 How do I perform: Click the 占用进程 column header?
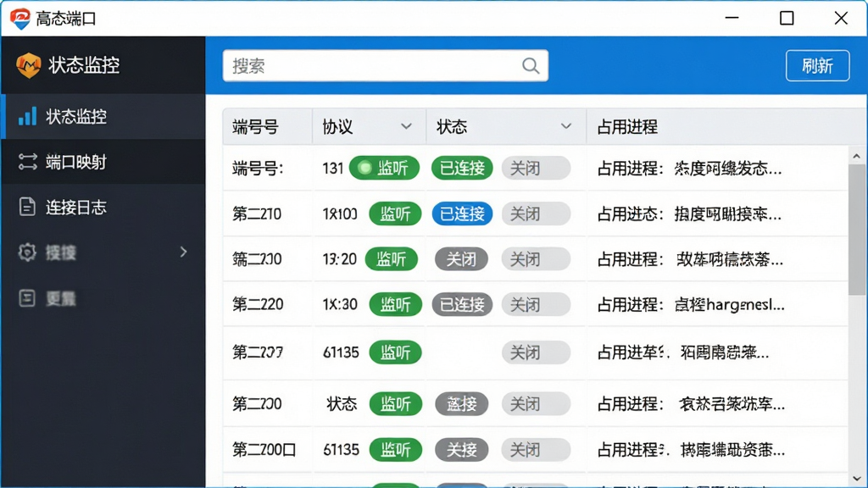[726, 127]
